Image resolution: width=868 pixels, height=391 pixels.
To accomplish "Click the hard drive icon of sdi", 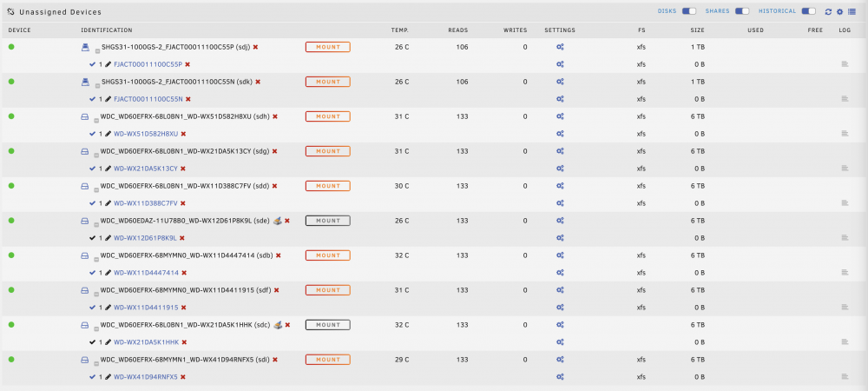I will [x=85, y=360].
